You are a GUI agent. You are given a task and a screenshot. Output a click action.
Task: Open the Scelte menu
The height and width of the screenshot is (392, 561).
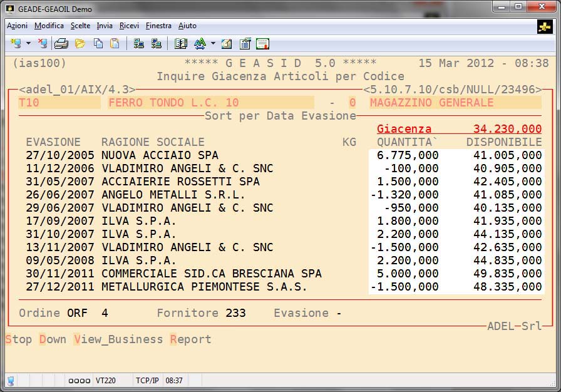(x=80, y=26)
